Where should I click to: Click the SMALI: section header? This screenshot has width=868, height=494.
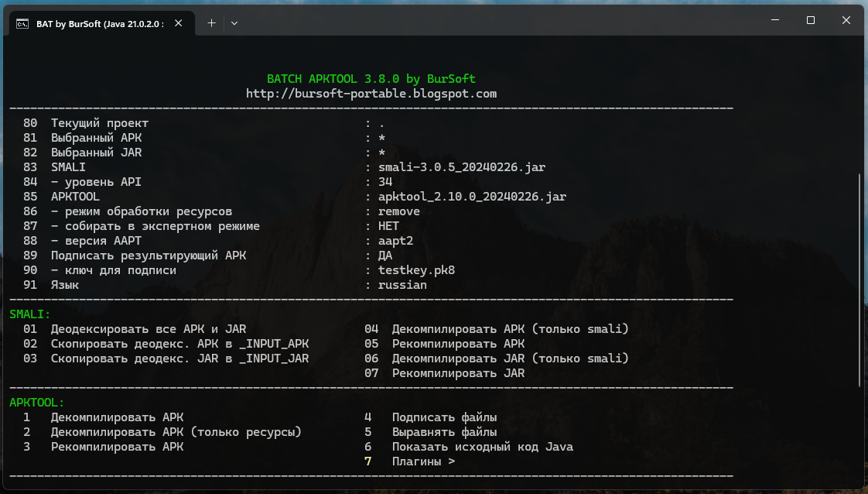pos(30,314)
